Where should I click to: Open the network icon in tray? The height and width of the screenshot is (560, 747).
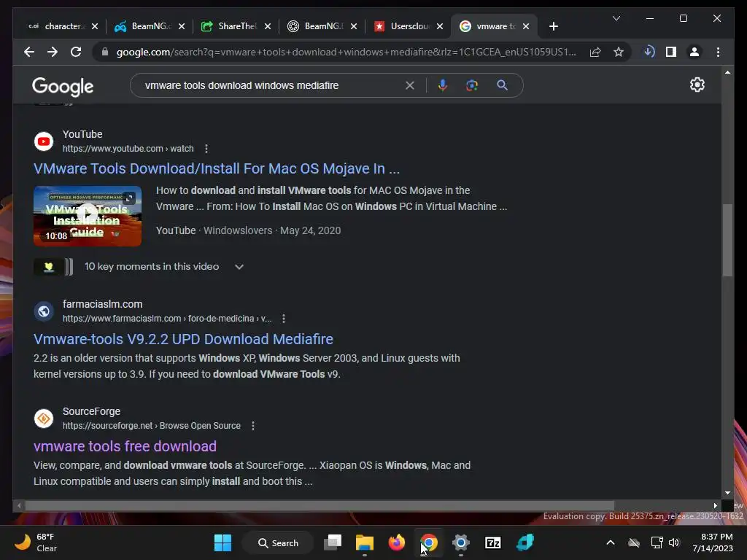point(657,542)
